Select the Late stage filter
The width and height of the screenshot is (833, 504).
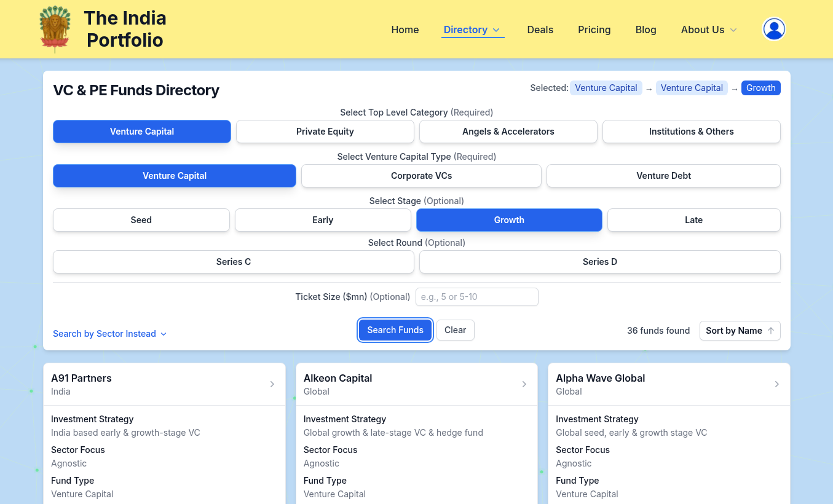694,220
